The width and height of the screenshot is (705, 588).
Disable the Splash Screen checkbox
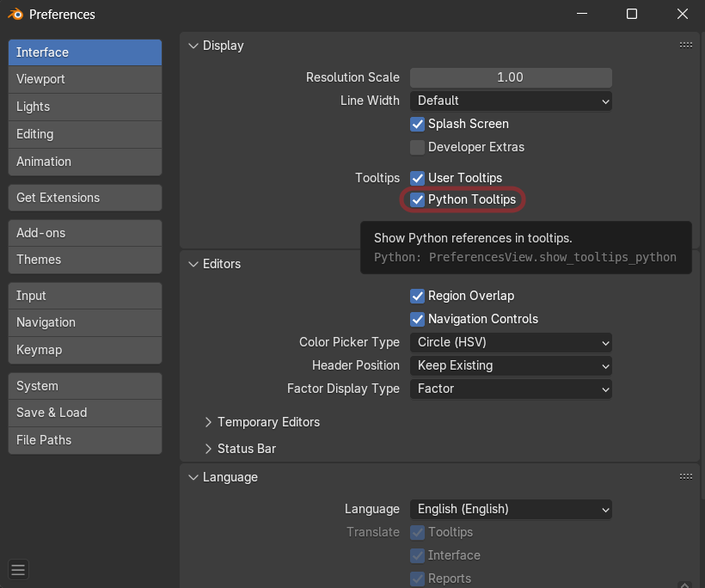pos(417,124)
